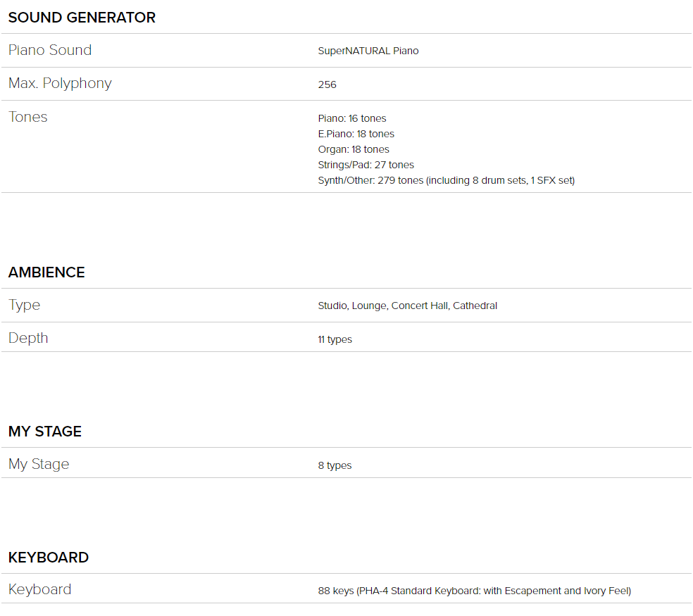Click the Tones row label
The width and height of the screenshot is (693, 616).
click(x=28, y=117)
